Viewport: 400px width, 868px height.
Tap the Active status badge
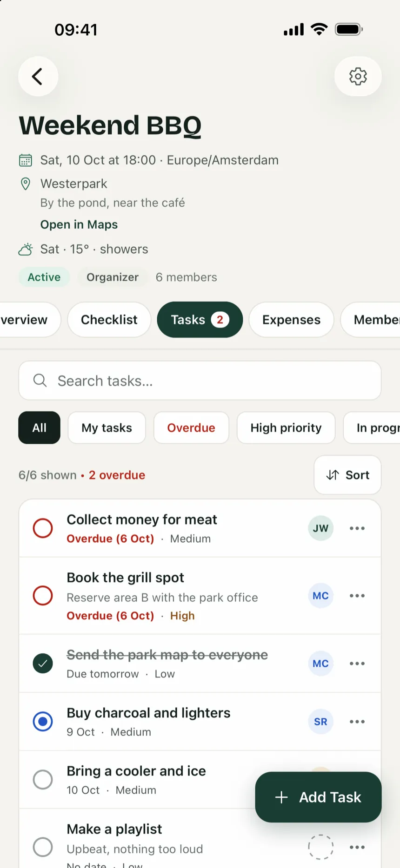[x=44, y=277]
